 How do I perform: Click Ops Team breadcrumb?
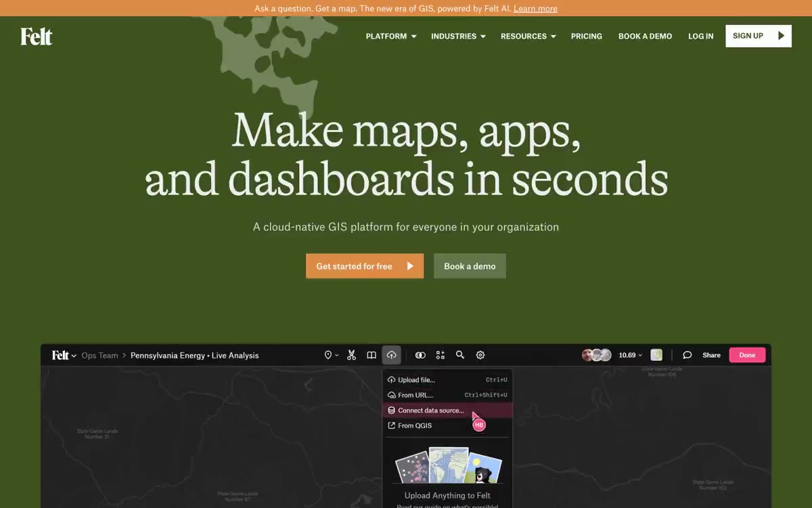pyautogui.click(x=99, y=355)
